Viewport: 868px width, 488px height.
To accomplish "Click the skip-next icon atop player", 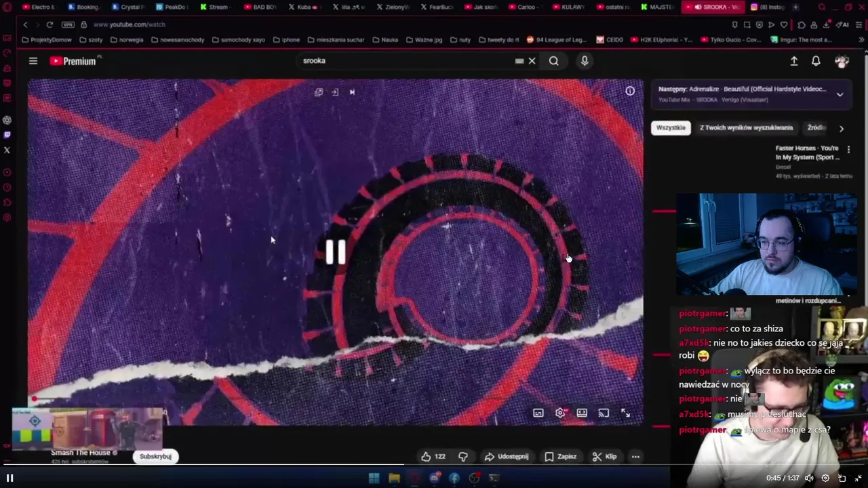I will pos(352,92).
